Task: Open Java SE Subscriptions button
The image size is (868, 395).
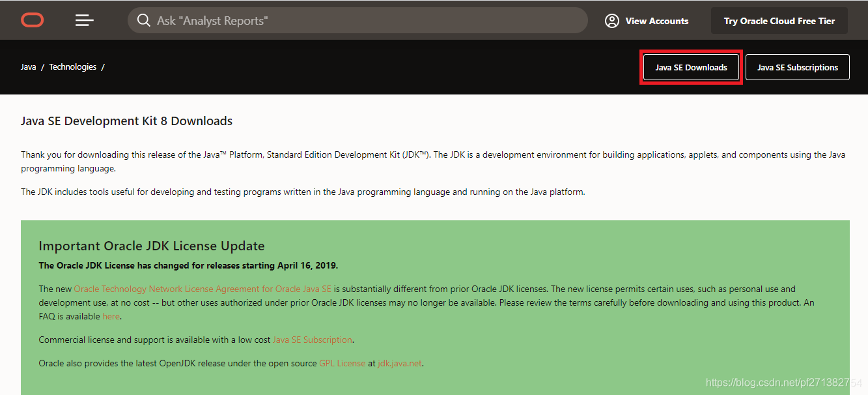Action: tap(797, 67)
